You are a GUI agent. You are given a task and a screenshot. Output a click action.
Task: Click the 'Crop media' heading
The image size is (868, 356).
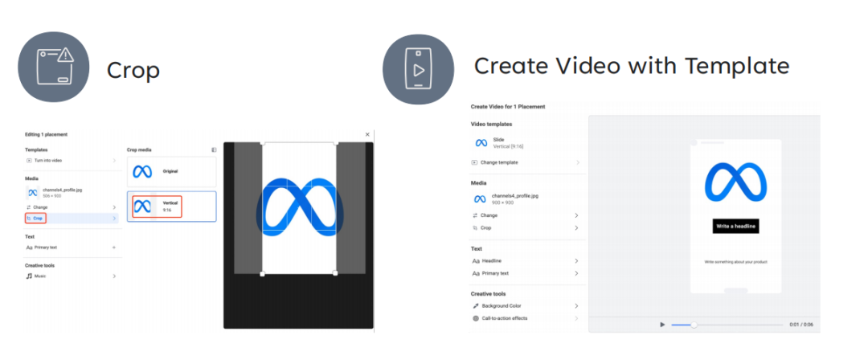click(139, 149)
